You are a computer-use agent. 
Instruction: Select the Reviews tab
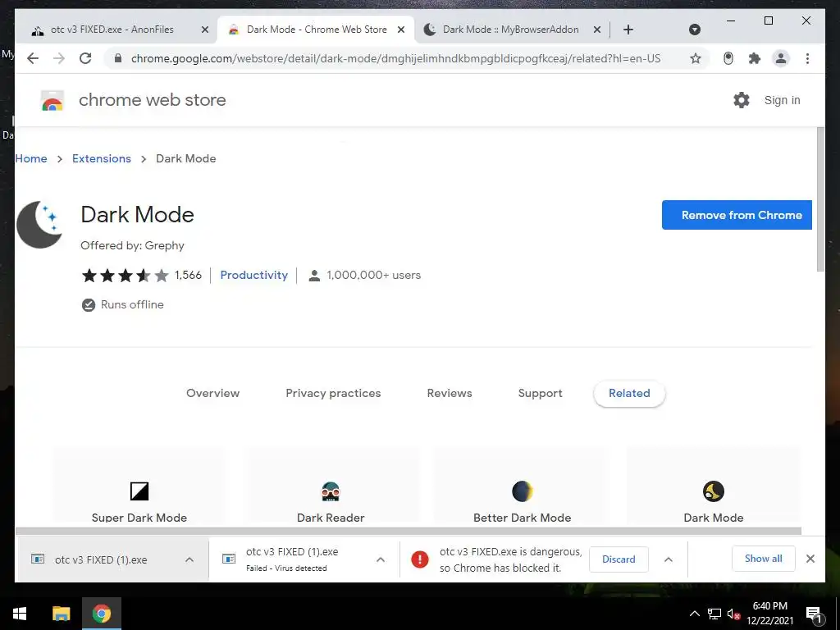coord(450,393)
